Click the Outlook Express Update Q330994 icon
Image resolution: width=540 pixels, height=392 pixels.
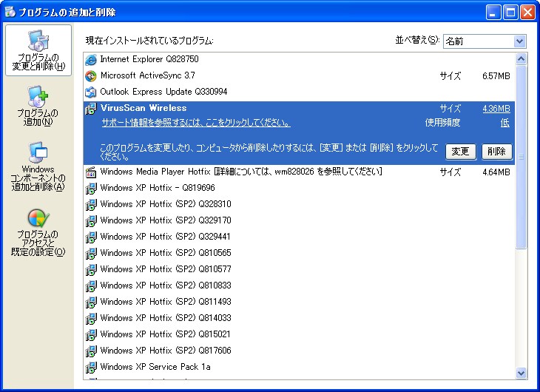[x=91, y=92]
